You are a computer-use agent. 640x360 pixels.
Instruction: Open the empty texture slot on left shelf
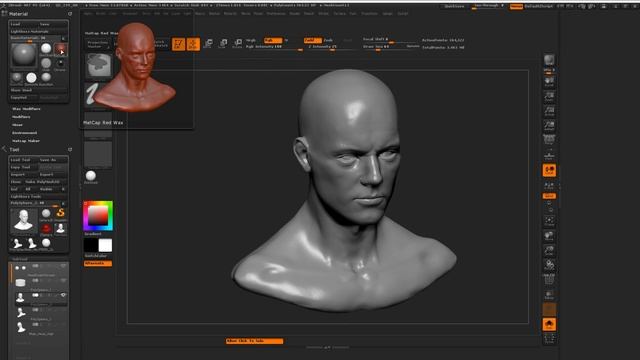(98, 154)
